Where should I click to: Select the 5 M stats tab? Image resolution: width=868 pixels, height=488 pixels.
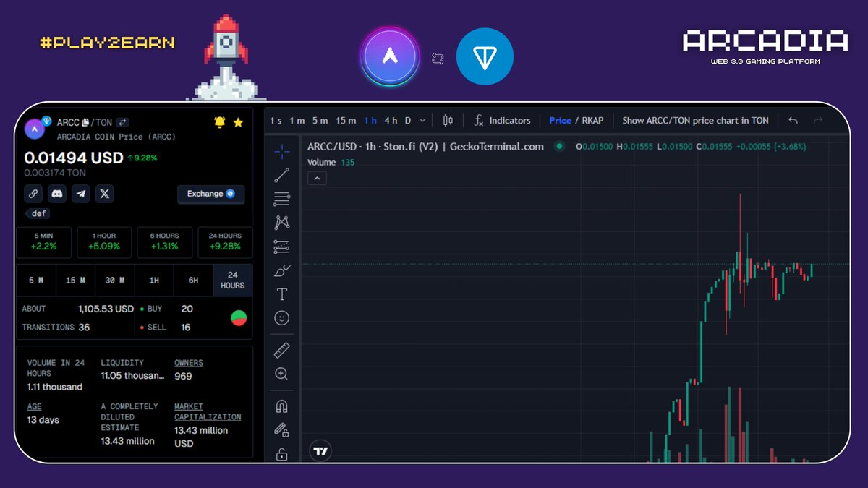click(x=36, y=281)
